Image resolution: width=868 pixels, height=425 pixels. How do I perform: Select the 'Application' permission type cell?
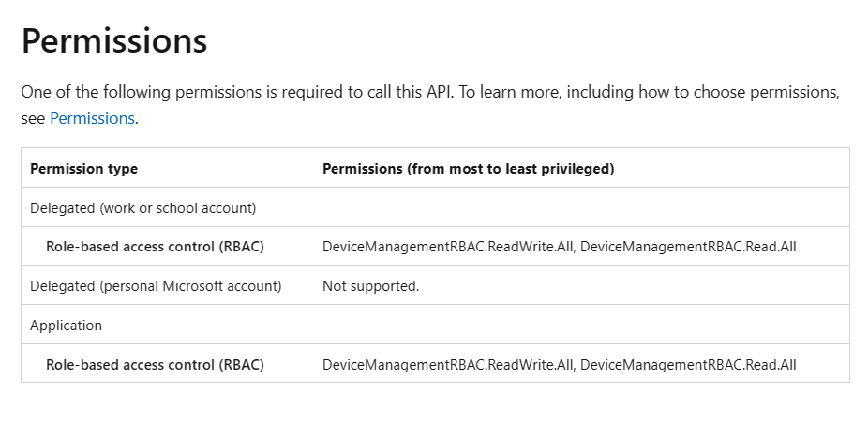(x=66, y=325)
